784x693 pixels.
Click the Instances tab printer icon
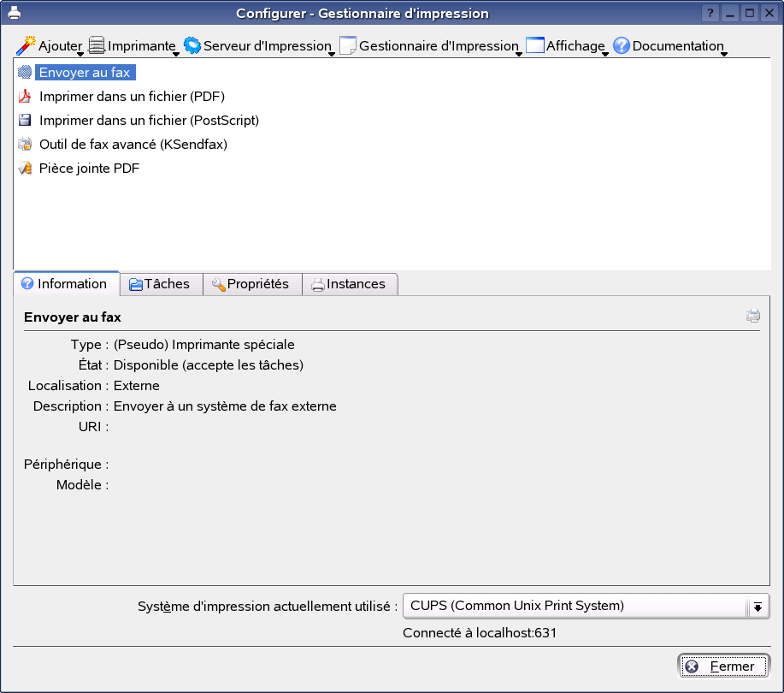pos(318,285)
